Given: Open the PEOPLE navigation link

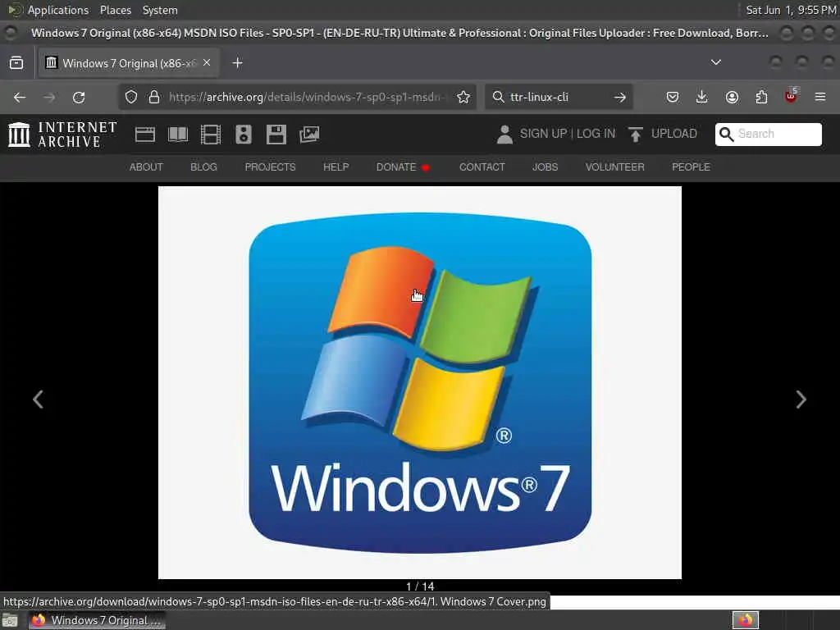Looking at the screenshot, I should pos(691,167).
